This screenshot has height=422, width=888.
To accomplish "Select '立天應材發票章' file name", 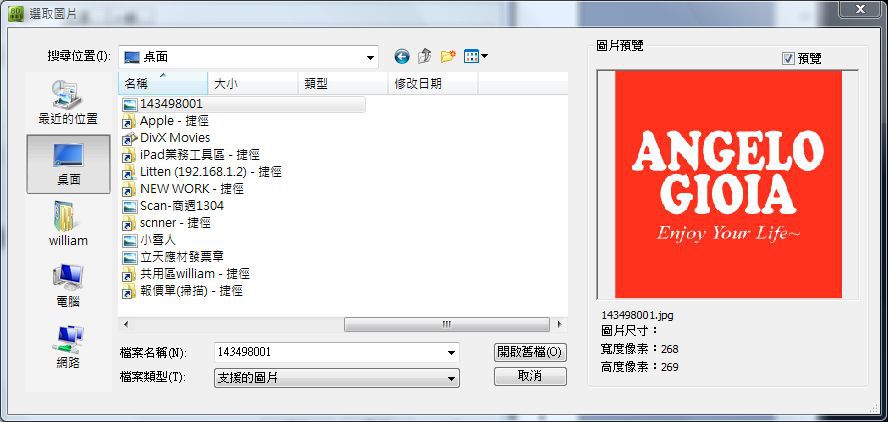I will 182,257.
